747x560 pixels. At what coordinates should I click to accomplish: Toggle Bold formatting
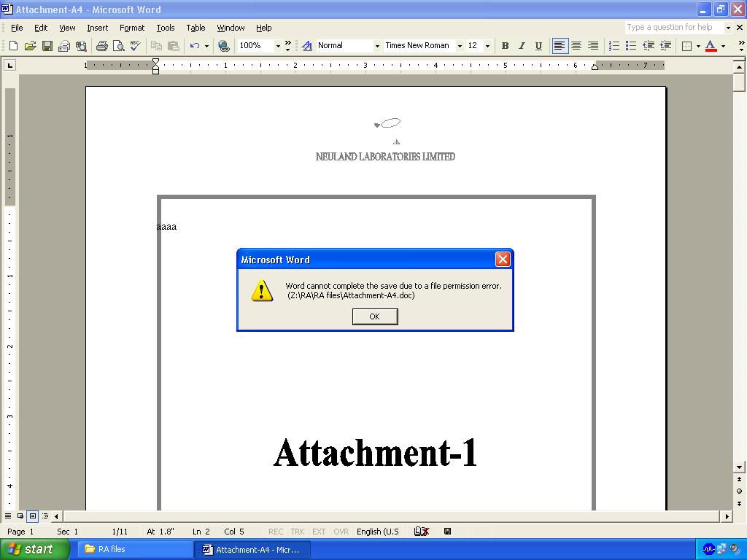pos(505,46)
